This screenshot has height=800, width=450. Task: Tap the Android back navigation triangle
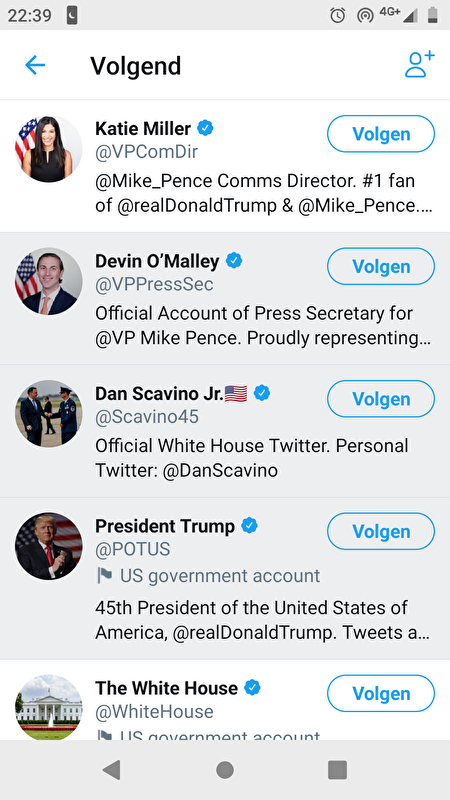111,770
